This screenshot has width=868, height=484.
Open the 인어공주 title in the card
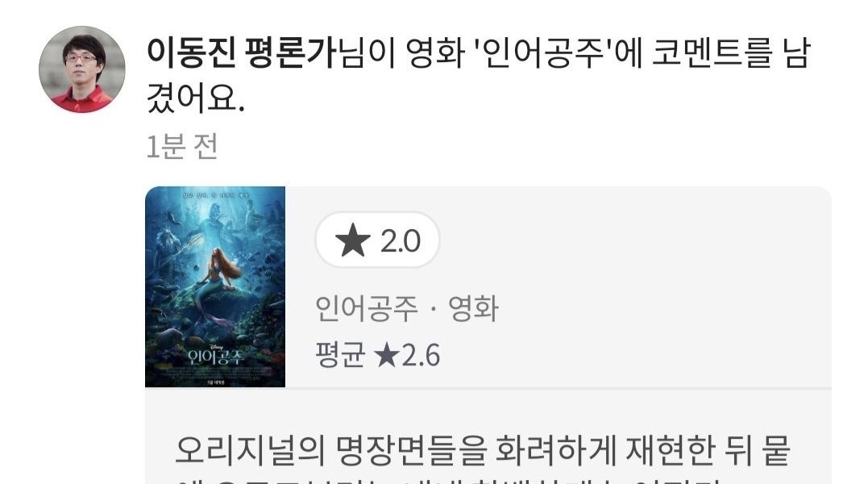click(365, 308)
